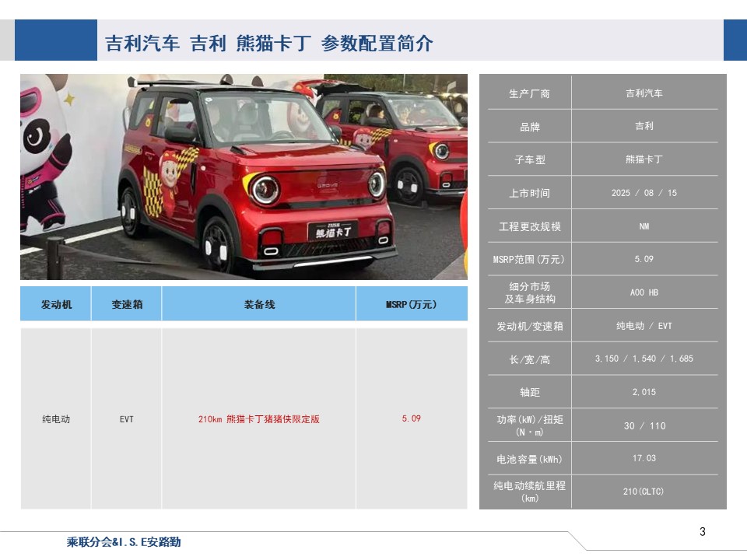The width and height of the screenshot is (747, 560).
Task: Click the 细分市场及车身结构 label
Action: (529, 292)
